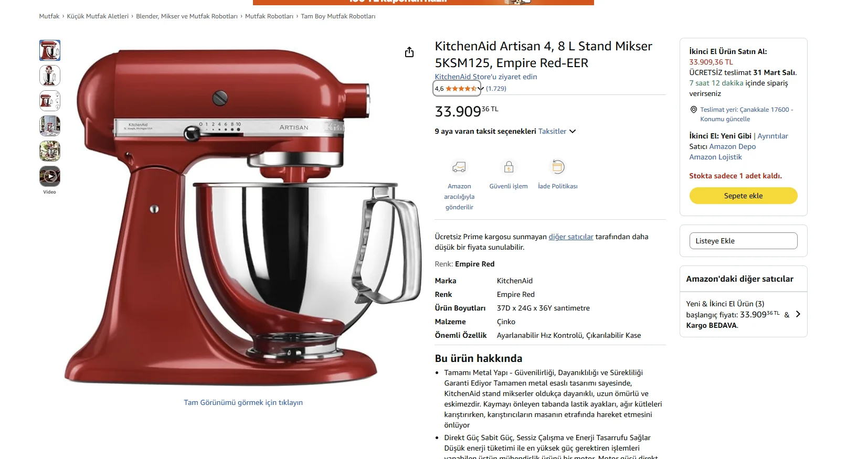Click the share icon above product image
Screen dimensions: 868x459
pyautogui.click(x=409, y=52)
